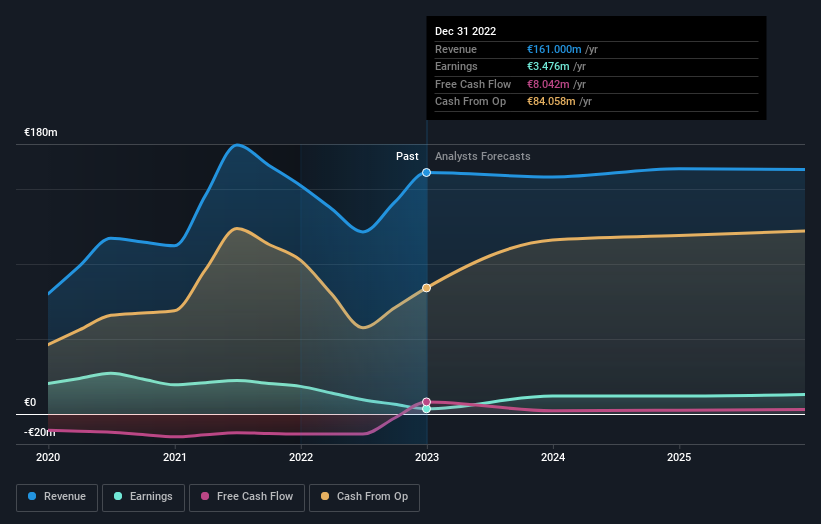Click the pink Free Cash Flow data point marker at 2023
Image resolution: width=821 pixels, height=524 pixels.
(x=427, y=402)
